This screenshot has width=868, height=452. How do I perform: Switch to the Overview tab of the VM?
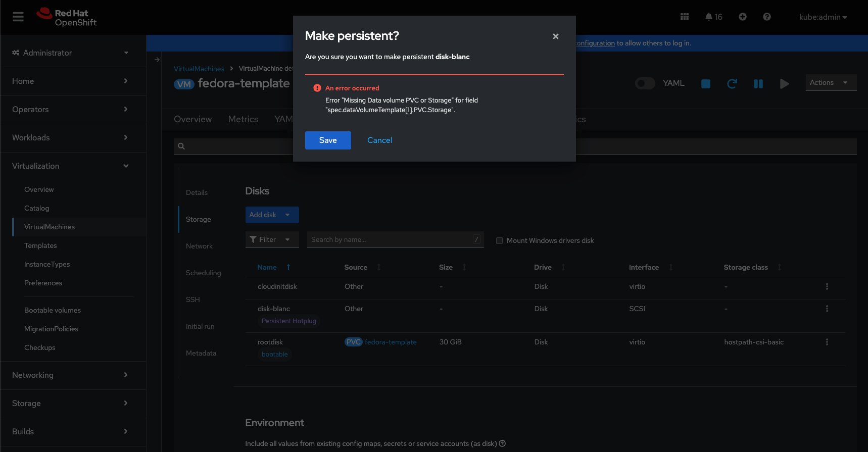click(193, 119)
